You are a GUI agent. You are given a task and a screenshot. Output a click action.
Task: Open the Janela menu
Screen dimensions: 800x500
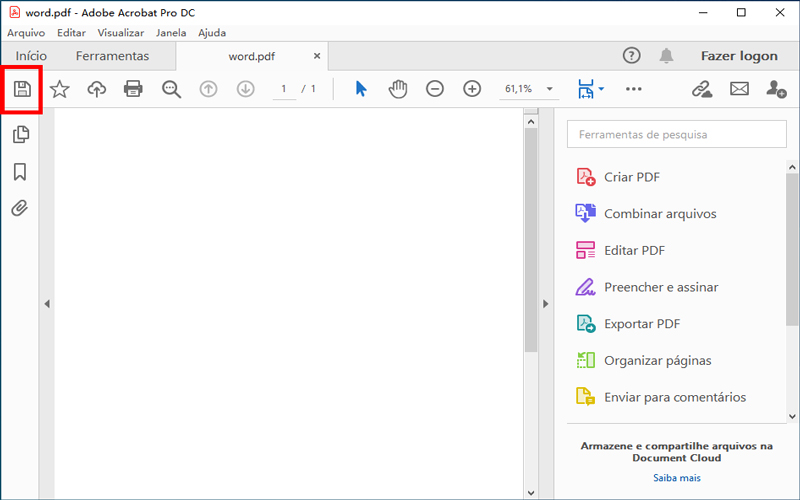(x=171, y=33)
